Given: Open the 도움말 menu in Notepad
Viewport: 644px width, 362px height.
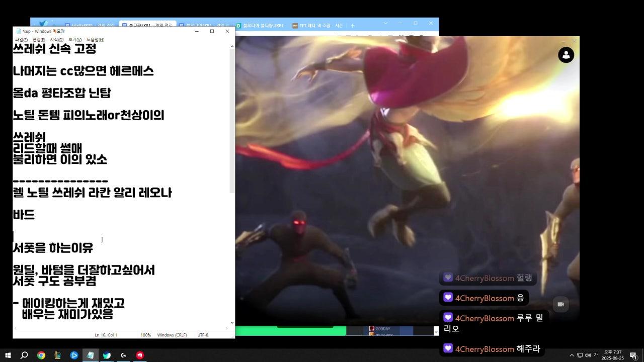Looking at the screenshot, I should tap(95, 40).
